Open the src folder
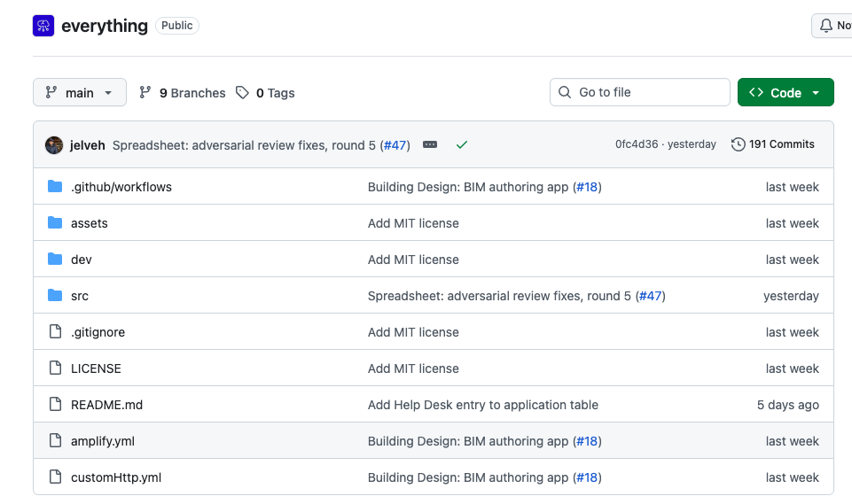The image size is (852, 504). [79, 296]
